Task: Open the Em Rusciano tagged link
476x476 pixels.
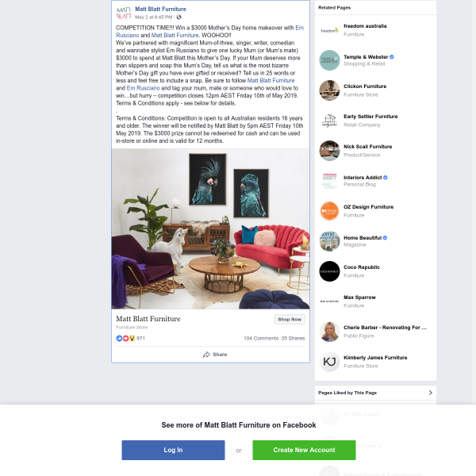Action: [x=143, y=88]
